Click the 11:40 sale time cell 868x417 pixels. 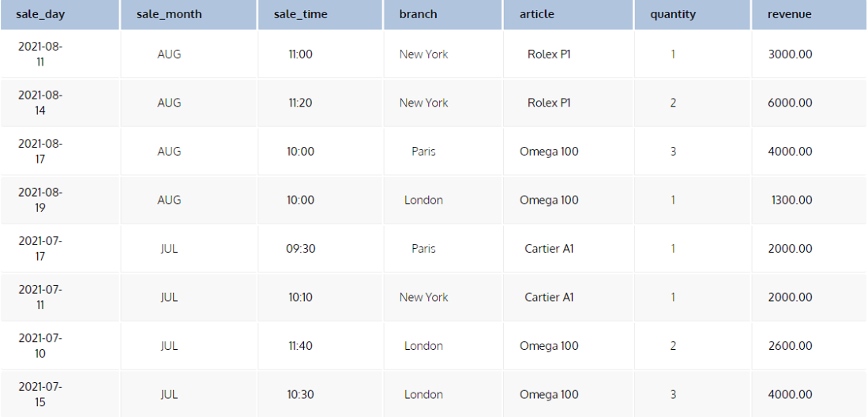click(300, 346)
